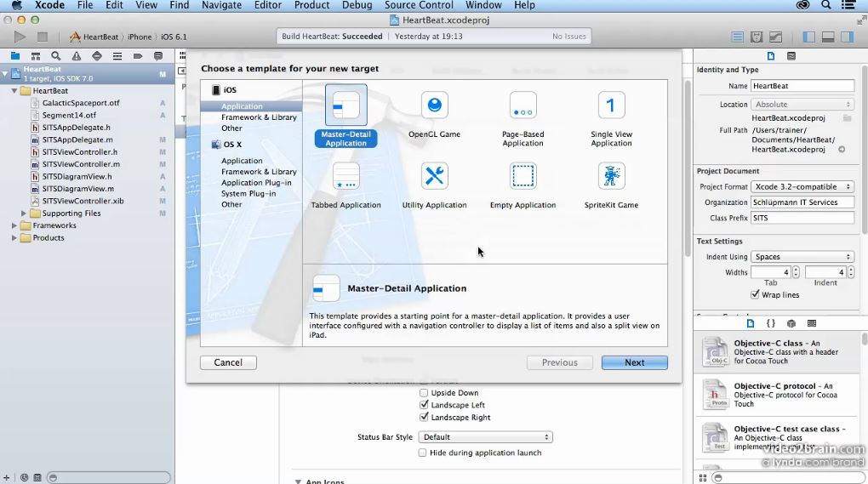868x484 pixels.
Task: Open the Navigate menu
Action: click(221, 5)
